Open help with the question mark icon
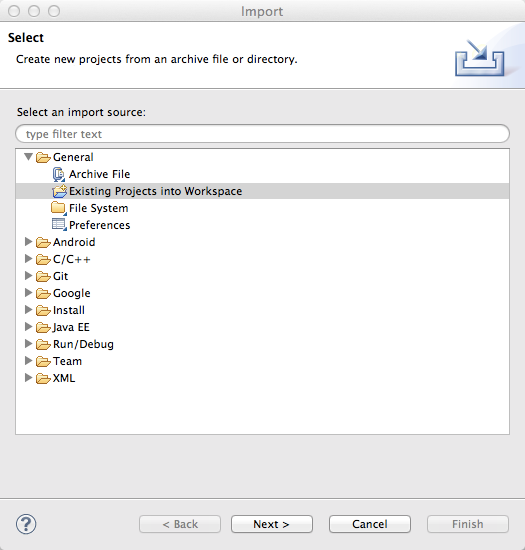The image size is (525, 550). coord(26,524)
